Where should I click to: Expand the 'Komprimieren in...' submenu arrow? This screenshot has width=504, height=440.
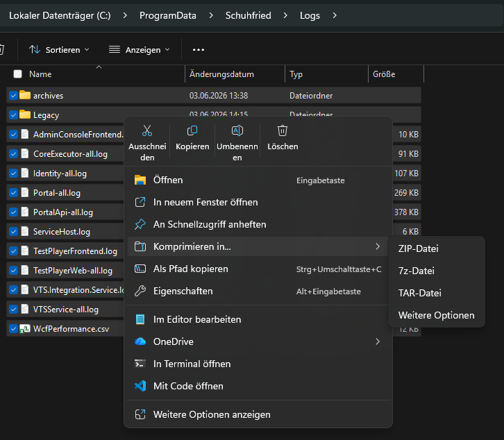(x=378, y=246)
